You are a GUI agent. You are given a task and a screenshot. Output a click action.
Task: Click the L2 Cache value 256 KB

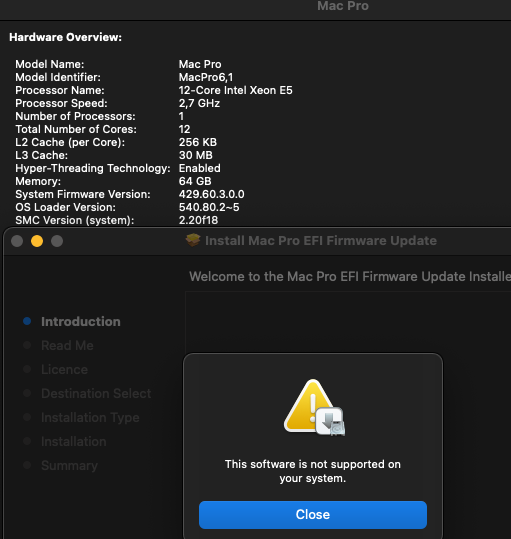tap(198, 142)
